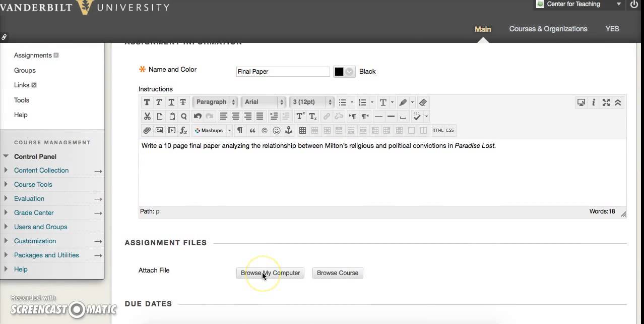The width and height of the screenshot is (644, 324).
Task: Open the black color picker swatch
Action: click(344, 72)
